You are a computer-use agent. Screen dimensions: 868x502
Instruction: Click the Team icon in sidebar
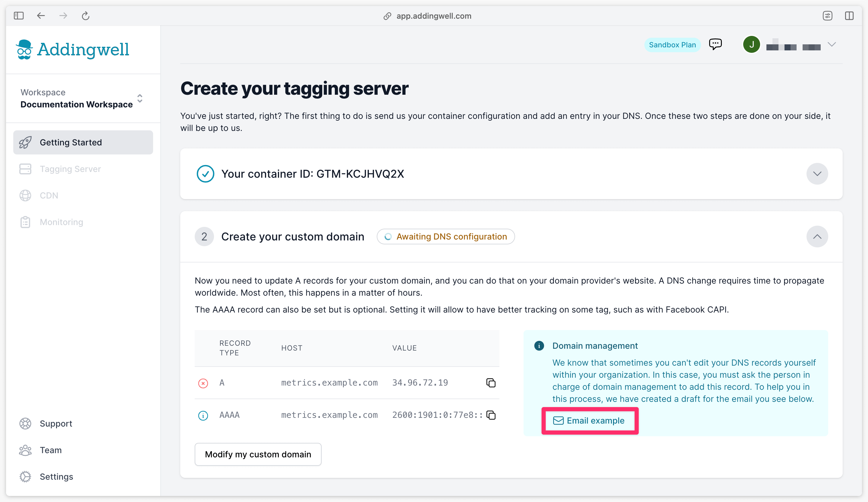[24, 450]
